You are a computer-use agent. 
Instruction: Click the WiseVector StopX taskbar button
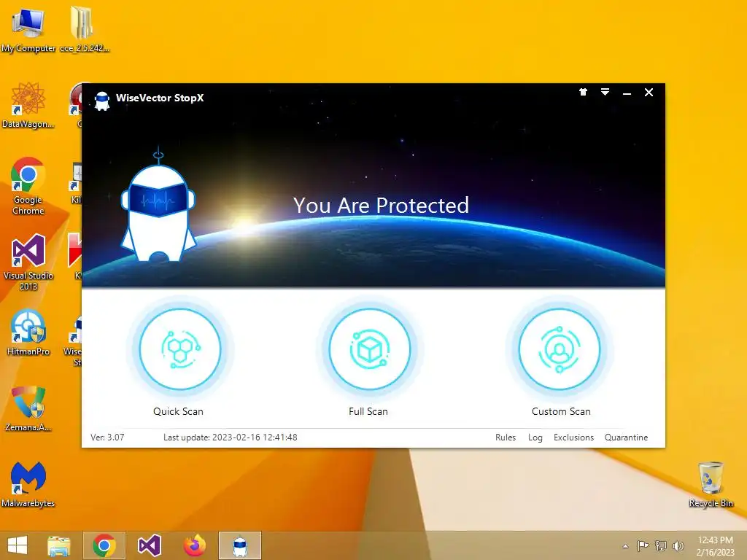tap(239, 545)
